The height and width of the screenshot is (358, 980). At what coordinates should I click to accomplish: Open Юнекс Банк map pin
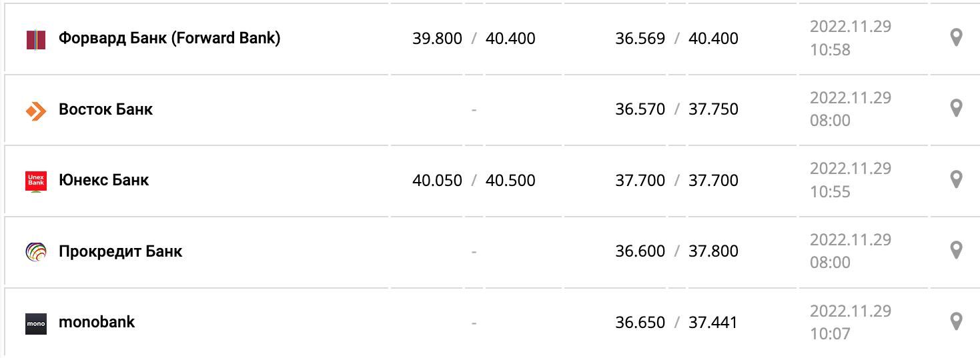956,179
